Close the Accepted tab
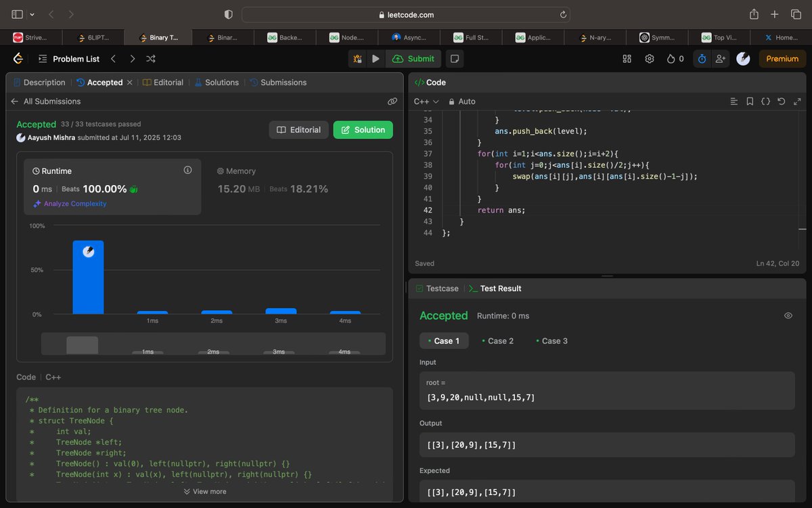This screenshot has height=508, width=812. (x=129, y=83)
